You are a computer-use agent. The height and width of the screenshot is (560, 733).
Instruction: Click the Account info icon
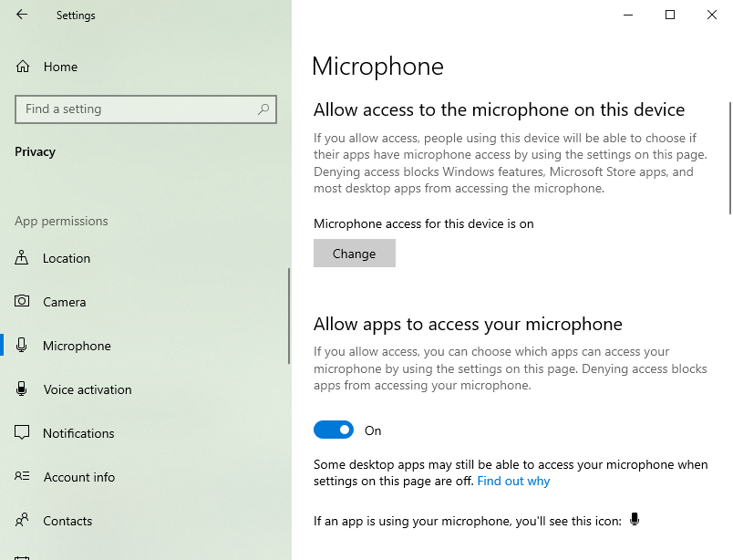tap(22, 476)
